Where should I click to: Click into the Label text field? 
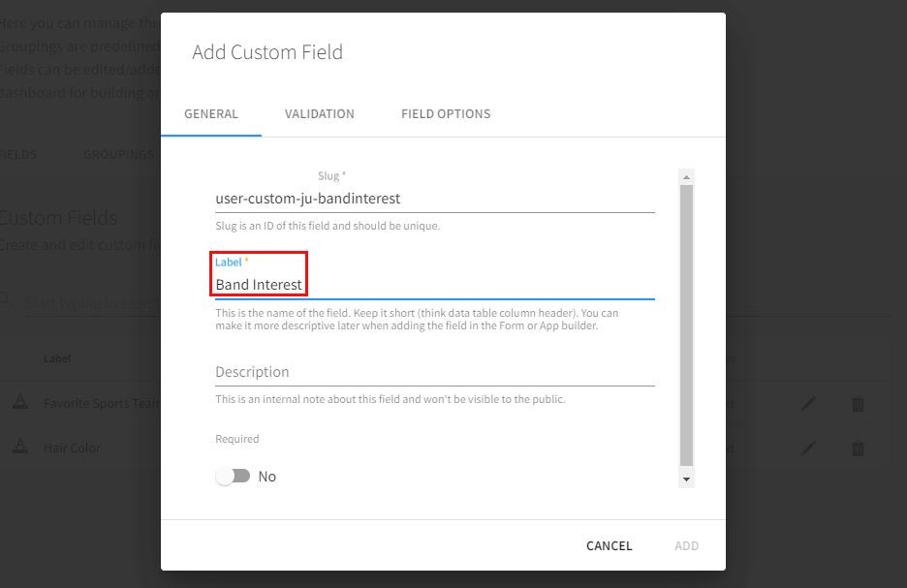pyautogui.click(x=434, y=285)
